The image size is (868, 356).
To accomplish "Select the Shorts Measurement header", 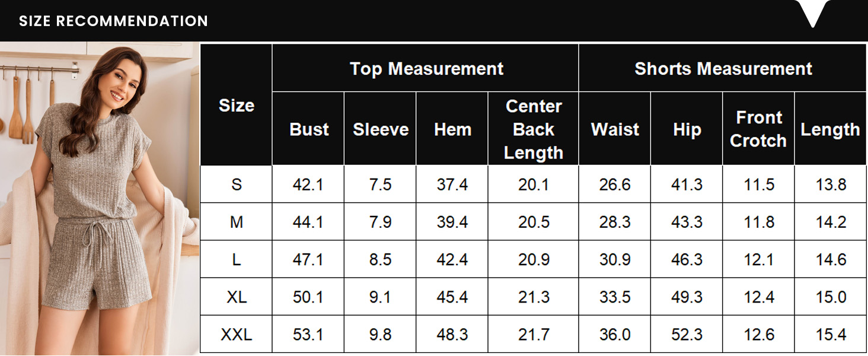I will tap(723, 69).
